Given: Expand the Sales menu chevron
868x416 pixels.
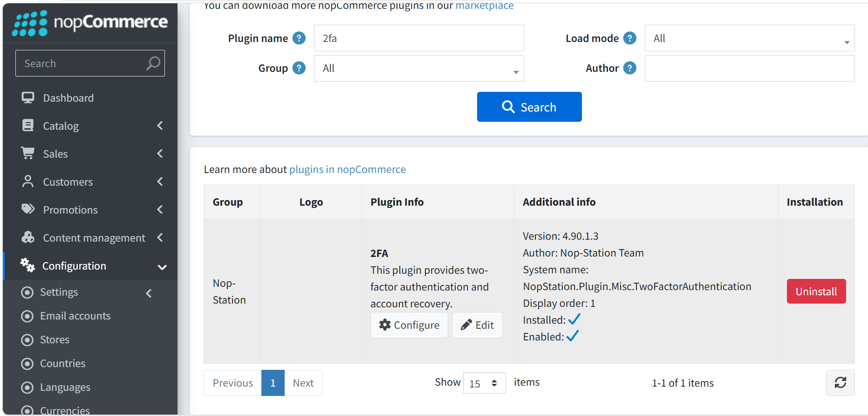Looking at the screenshot, I should pyautogui.click(x=160, y=153).
